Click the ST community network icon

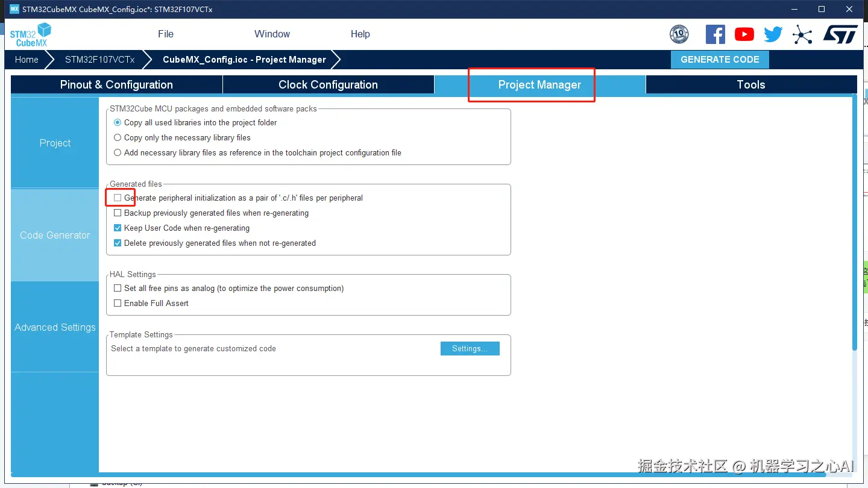[802, 34]
